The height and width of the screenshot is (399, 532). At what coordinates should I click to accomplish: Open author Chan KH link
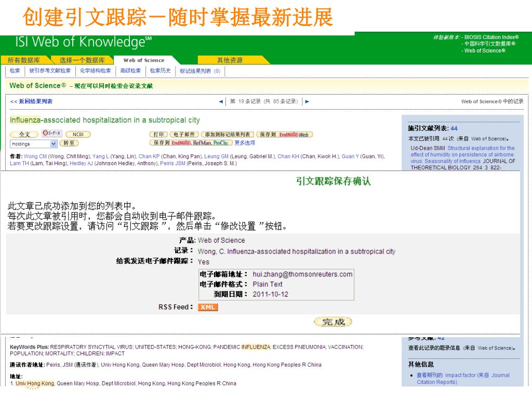click(288, 156)
